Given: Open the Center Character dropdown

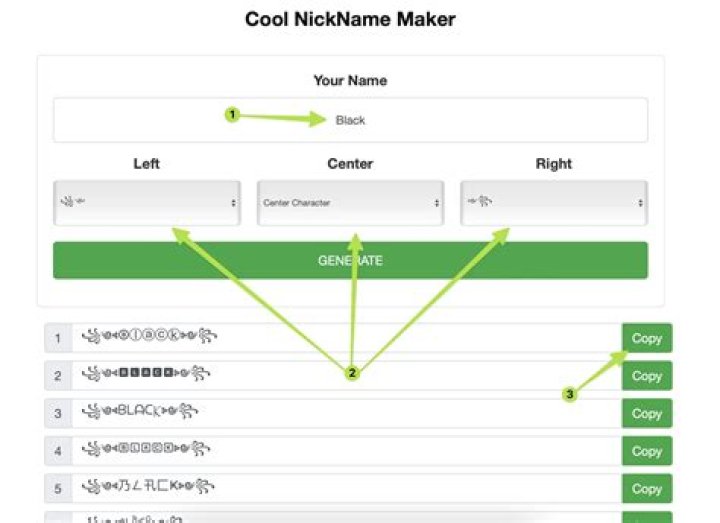Looking at the screenshot, I should [x=350, y=203].
